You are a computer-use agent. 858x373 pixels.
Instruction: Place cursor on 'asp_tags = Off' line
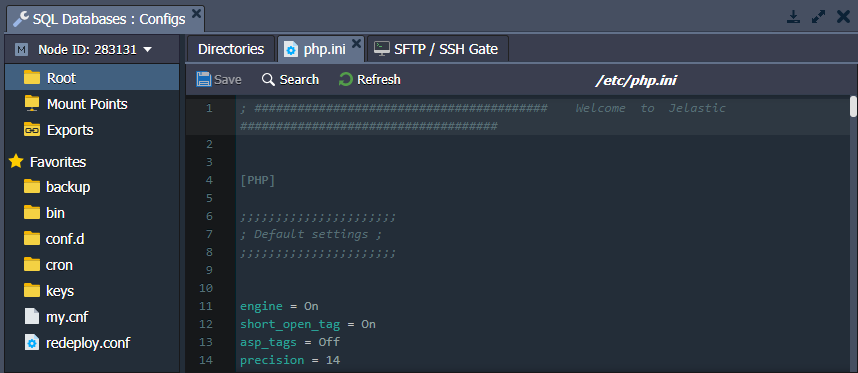point(290,342)
